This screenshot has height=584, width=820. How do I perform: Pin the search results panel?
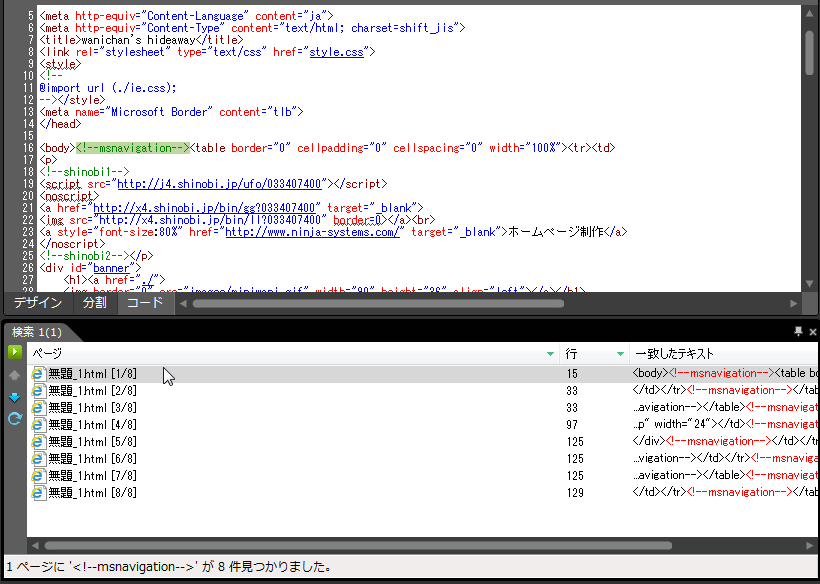pos(798,331)
